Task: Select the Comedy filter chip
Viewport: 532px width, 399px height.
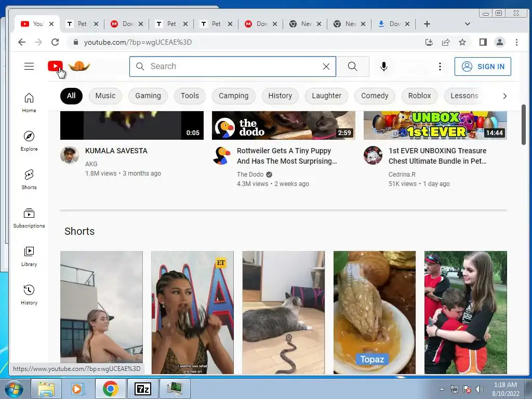Action: coord(375,96)
